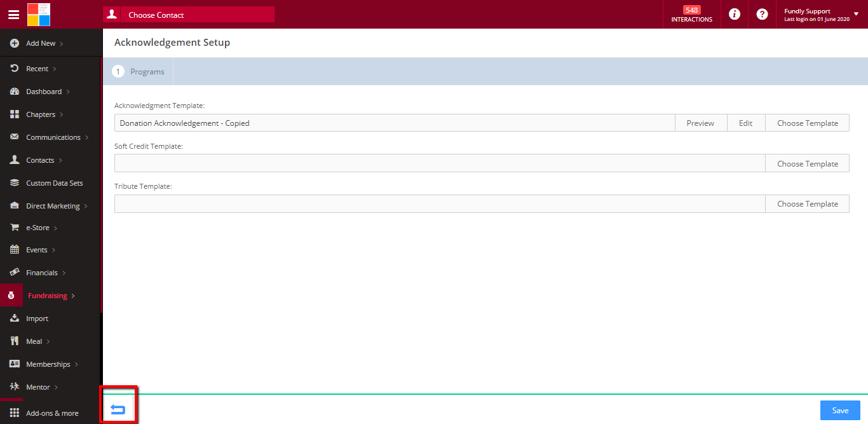868x424 pixels.
Task: Choose Template for Tribute Template
Action: (x=808, y=204)
